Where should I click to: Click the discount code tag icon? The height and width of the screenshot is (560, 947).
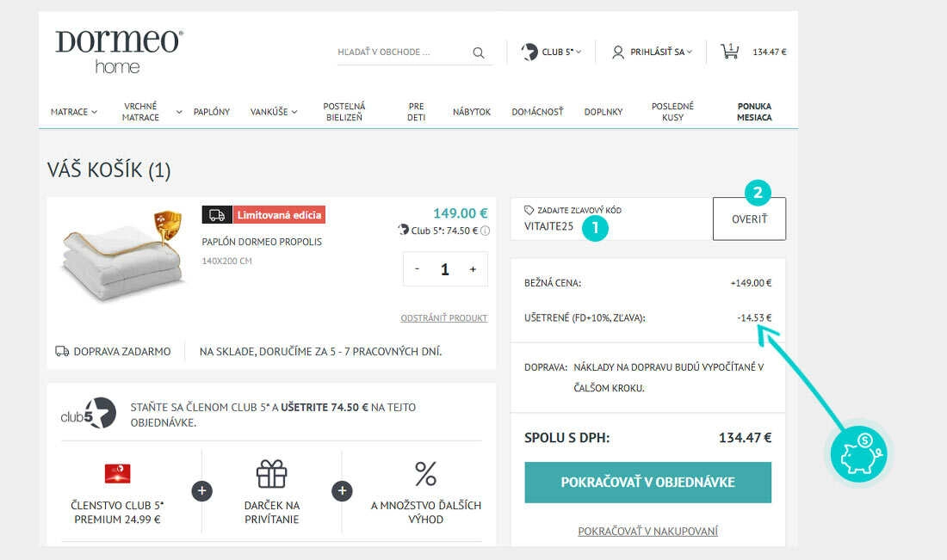pyautogui.click(x=529, y=210)
